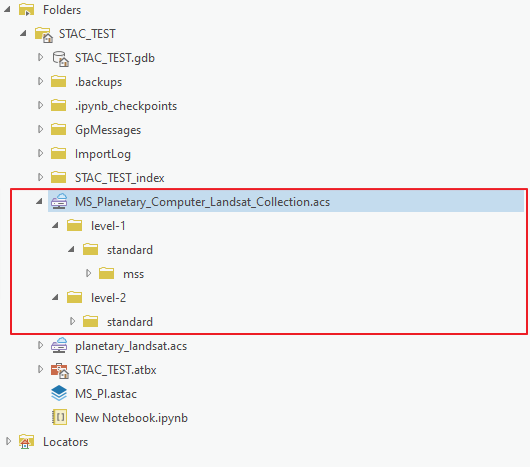Image resolution: width=530 pixels, height=467 pixels.
Task: Select the ImportLog label
Action: [103, 154]
